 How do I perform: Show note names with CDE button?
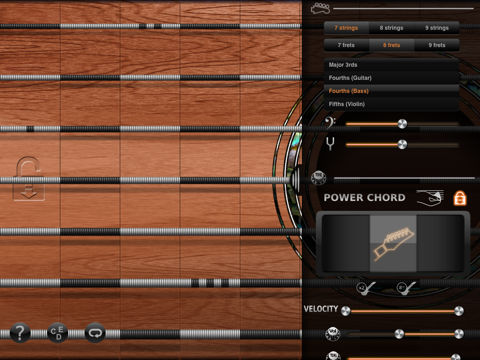[57, 333]
